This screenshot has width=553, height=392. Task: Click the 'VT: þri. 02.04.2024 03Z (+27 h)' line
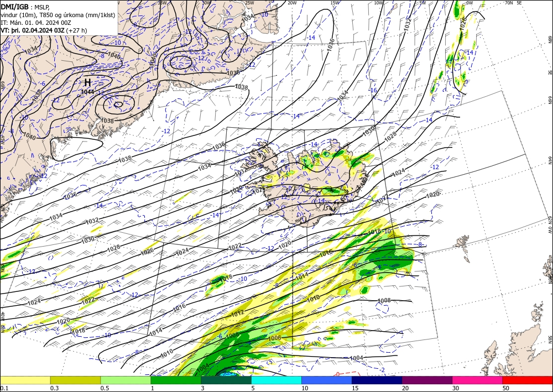pyautogui.click(x=44, y=30)
